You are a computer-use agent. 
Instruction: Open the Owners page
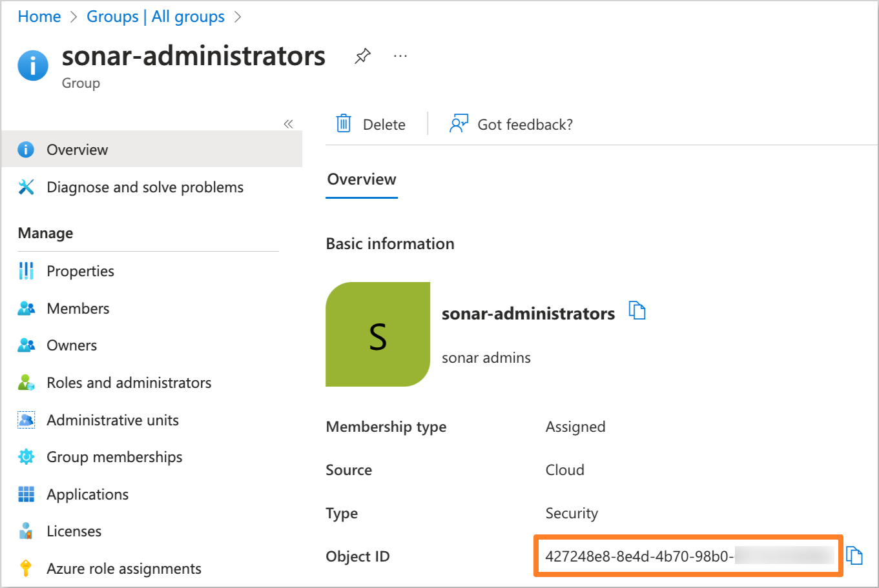72,345
